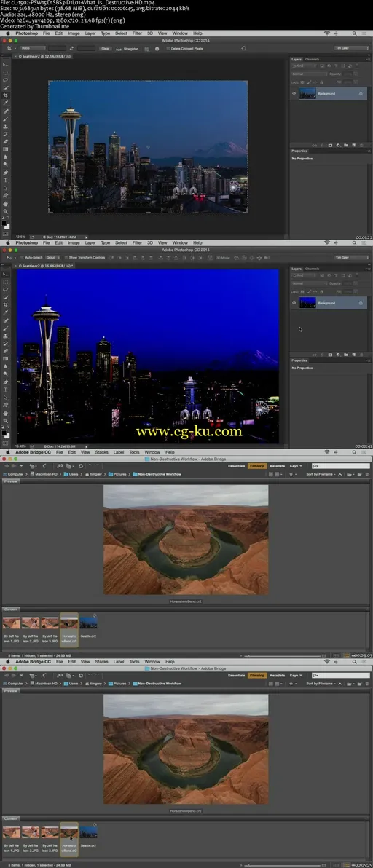The image size is (373, 868).
Task: Select the Zoom tool in the 12.5% Seattle window
Action: [6, 211]
